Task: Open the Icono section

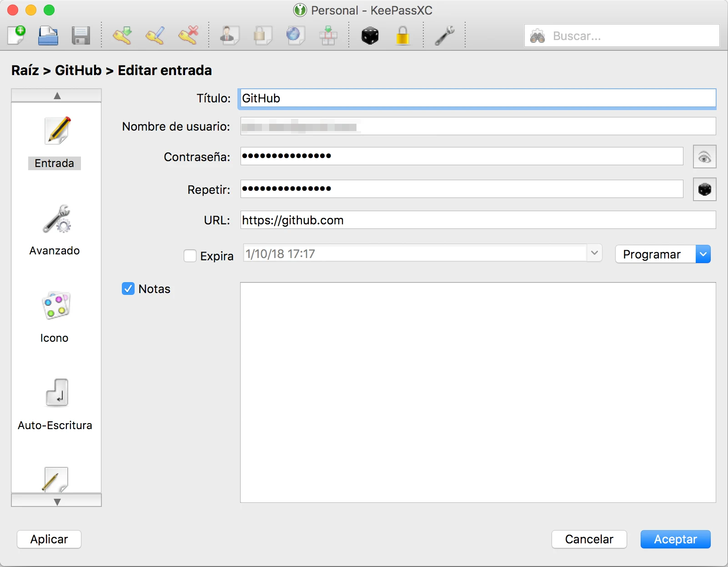Action: coord(55,317)
